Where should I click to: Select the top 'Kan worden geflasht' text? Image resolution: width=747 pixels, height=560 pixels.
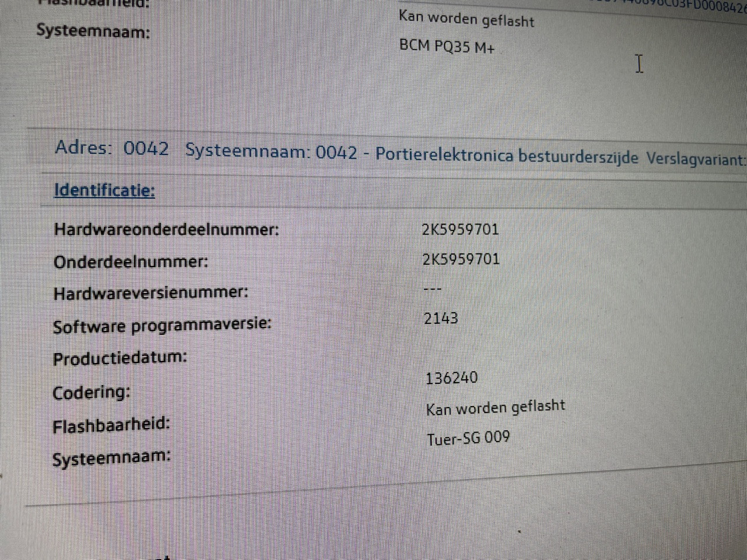click(466, 19)
